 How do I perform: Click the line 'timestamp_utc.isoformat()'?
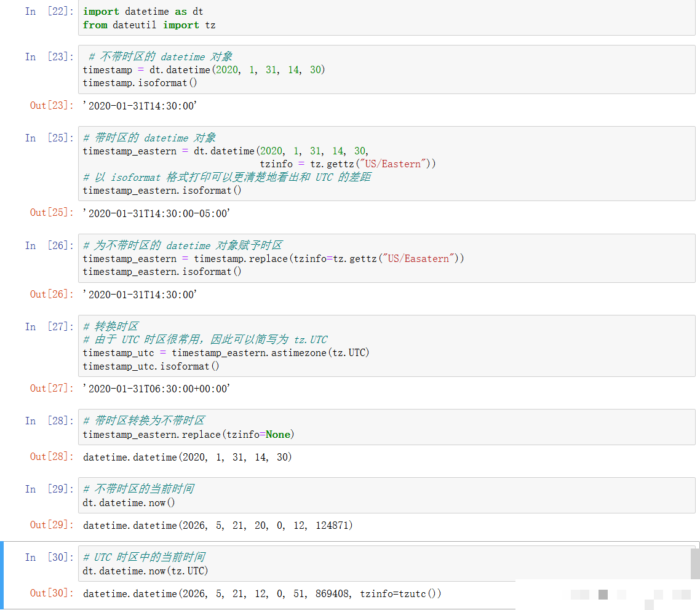click(151, 366)
